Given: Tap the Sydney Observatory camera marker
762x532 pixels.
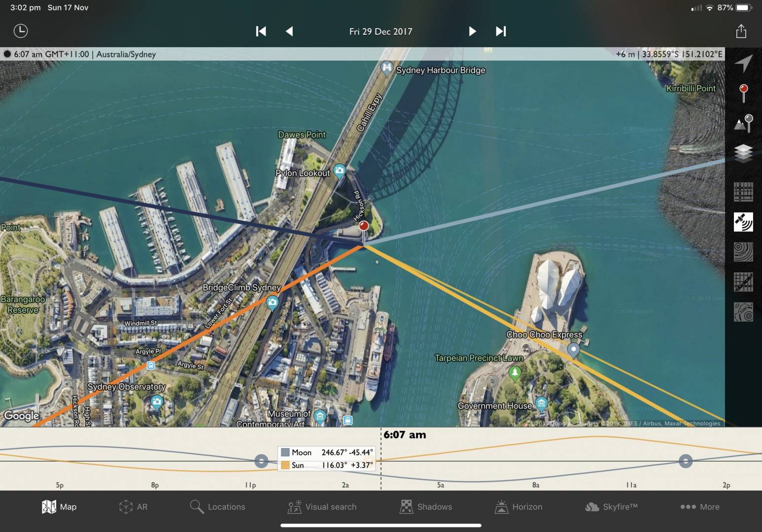Looking at the screenshot, I should [157, 402].
